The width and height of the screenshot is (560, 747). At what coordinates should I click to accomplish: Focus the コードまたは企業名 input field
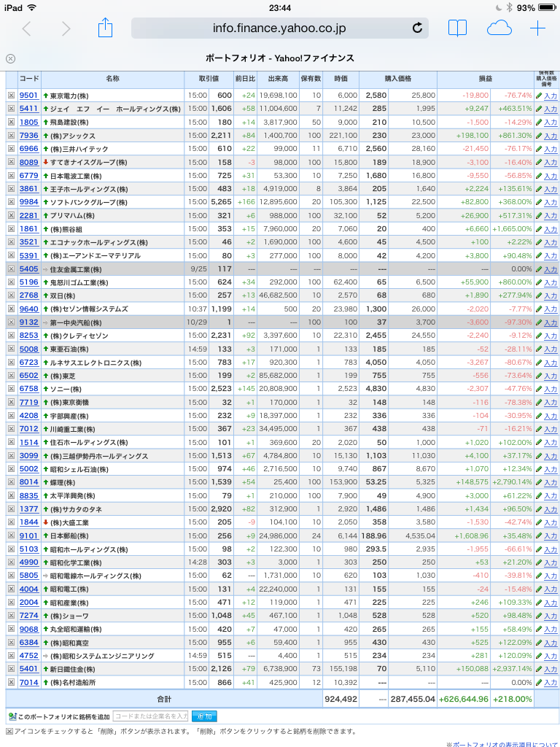coord(150,716)
